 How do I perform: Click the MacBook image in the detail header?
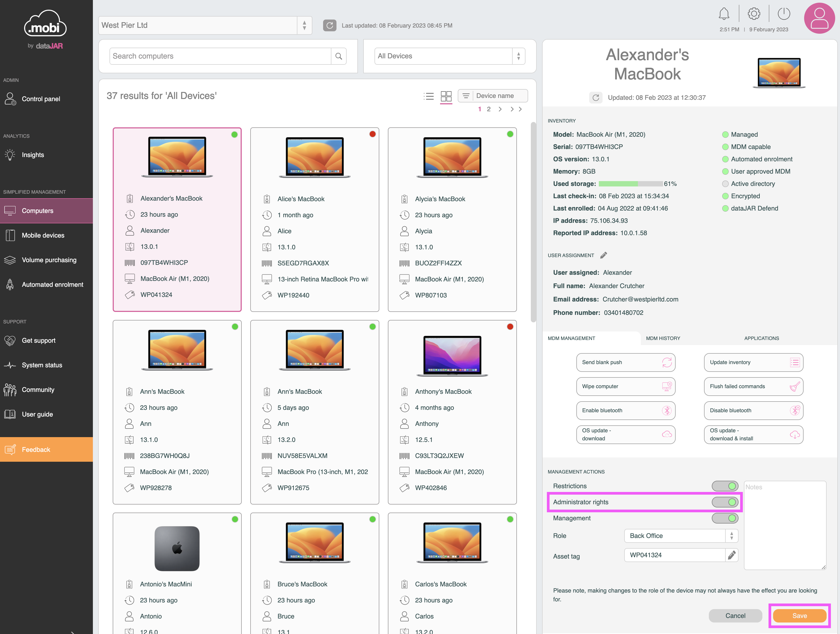779,73
